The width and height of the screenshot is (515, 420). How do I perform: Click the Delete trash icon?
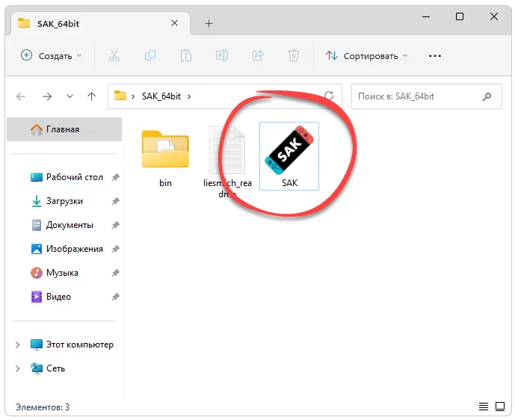[293, 55]
